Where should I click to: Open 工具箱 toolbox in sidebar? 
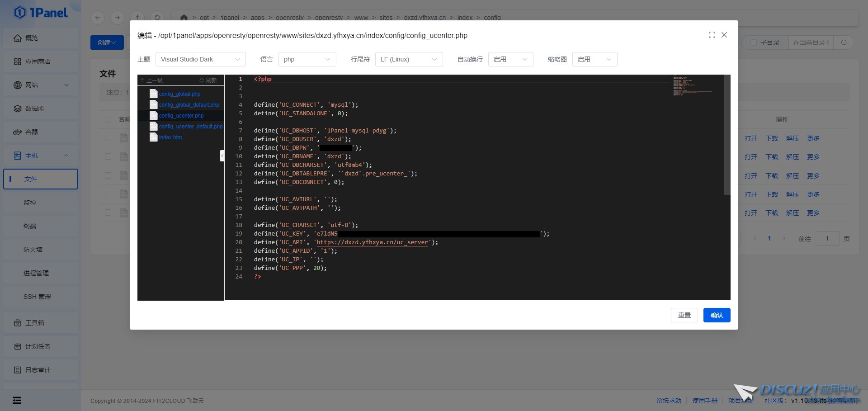(x=41, y=323)
